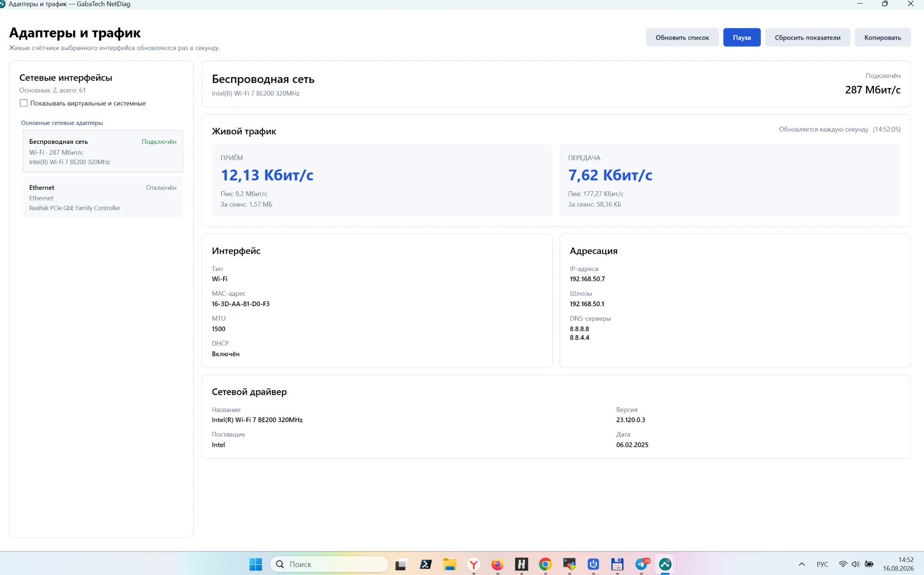Click the Копировать button
Viewport: 924px width, 575px height.
[x=882, y=37]
